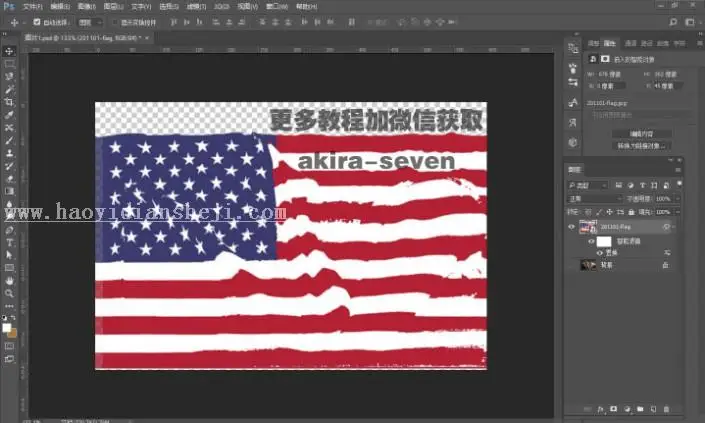Open the Fill 100% dropdown arrow
Viewport: 705px width, 423px height.
click(677, 212)
